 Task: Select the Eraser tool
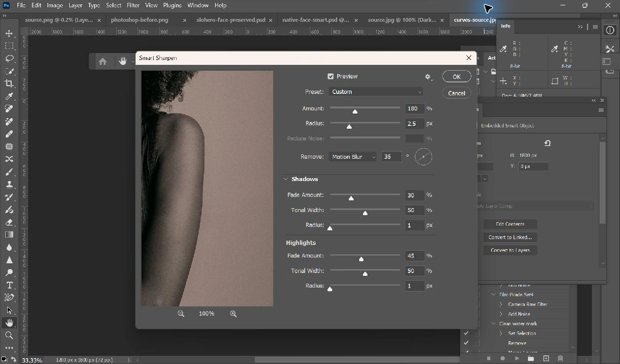[x=9, y=222]
